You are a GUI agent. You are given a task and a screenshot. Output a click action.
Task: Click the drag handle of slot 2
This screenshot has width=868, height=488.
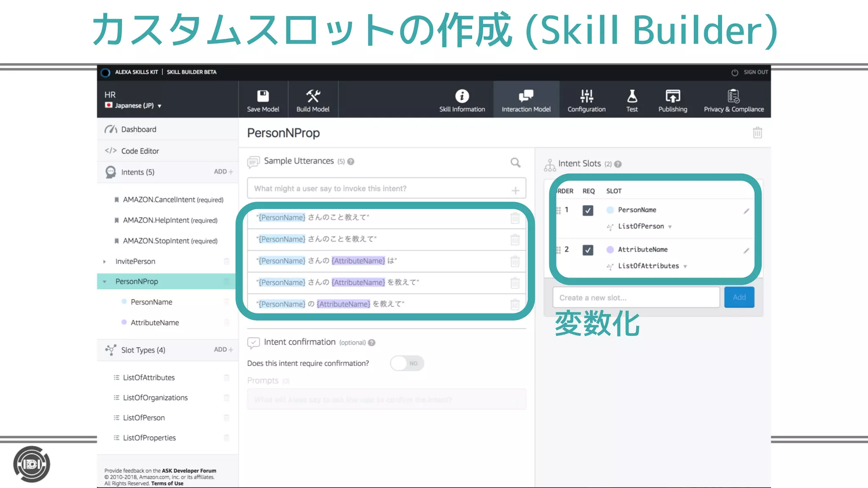559,250
